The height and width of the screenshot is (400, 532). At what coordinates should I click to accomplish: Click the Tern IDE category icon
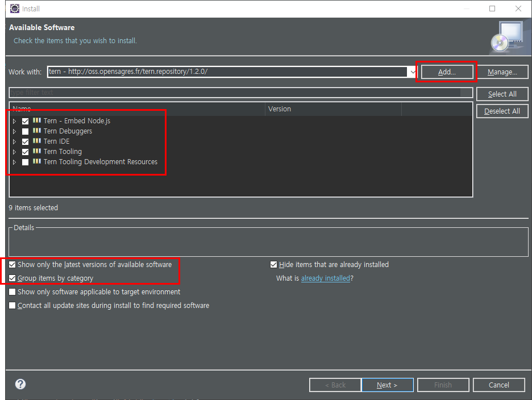(36, 141)
